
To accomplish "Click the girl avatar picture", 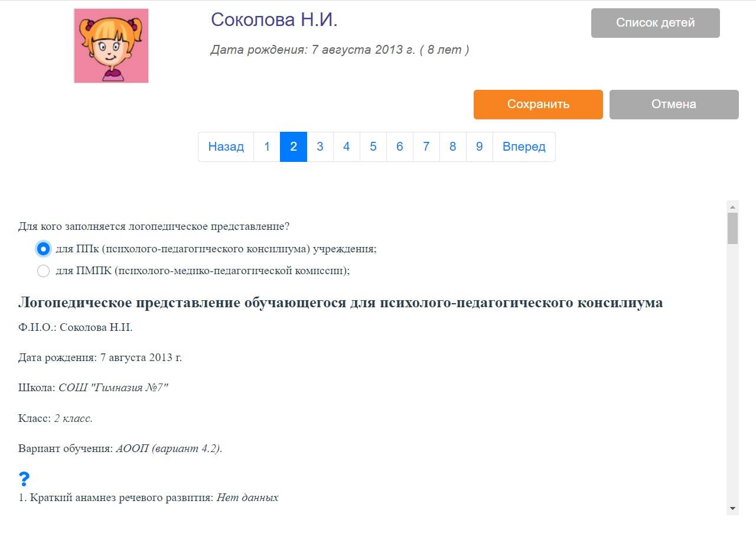I will pyautogui.click(x=111, y=45).
